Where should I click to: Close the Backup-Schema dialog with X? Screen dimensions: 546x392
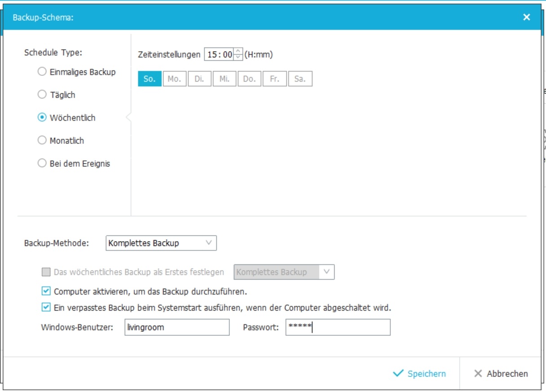527,18
